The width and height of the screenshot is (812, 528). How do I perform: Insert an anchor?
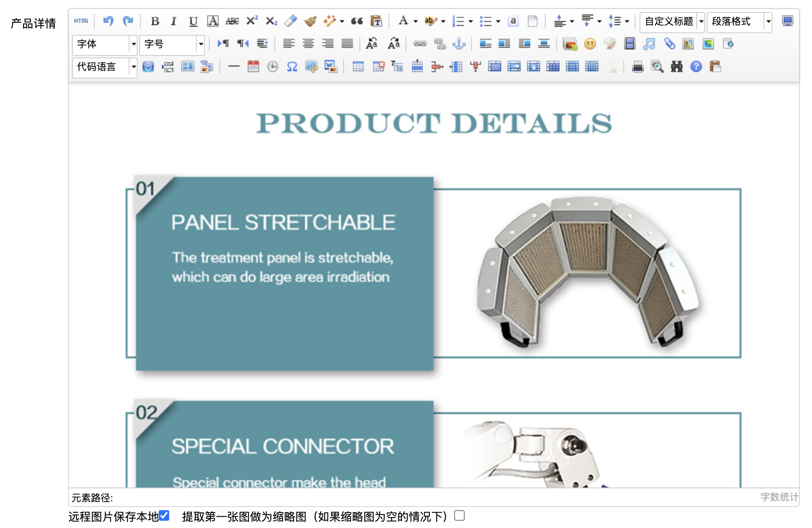(459, 43)
